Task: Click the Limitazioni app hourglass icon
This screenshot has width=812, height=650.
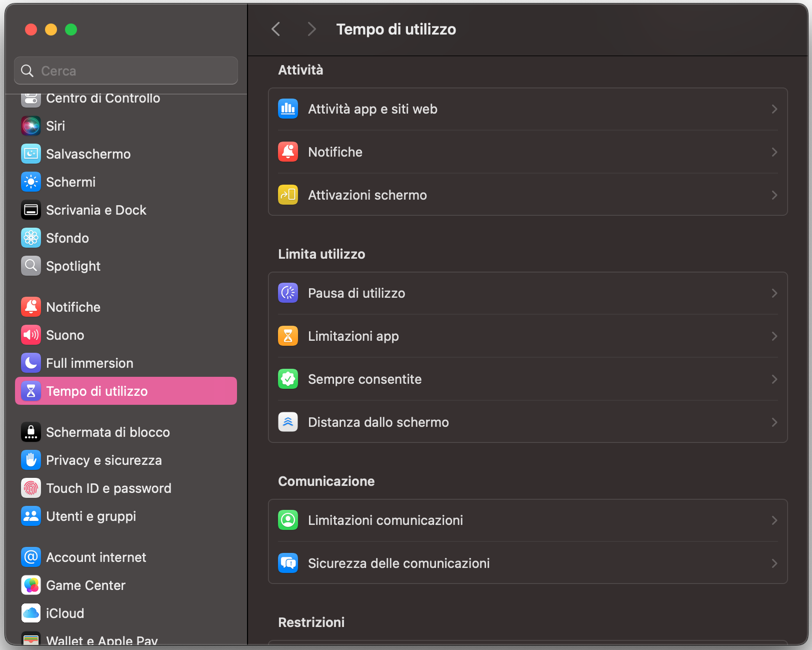Action: [288, 336]
